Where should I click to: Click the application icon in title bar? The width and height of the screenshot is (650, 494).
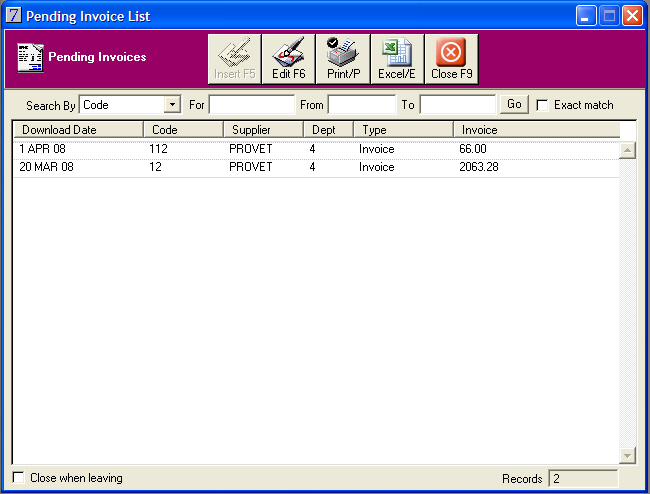click(x=14, y=15)
